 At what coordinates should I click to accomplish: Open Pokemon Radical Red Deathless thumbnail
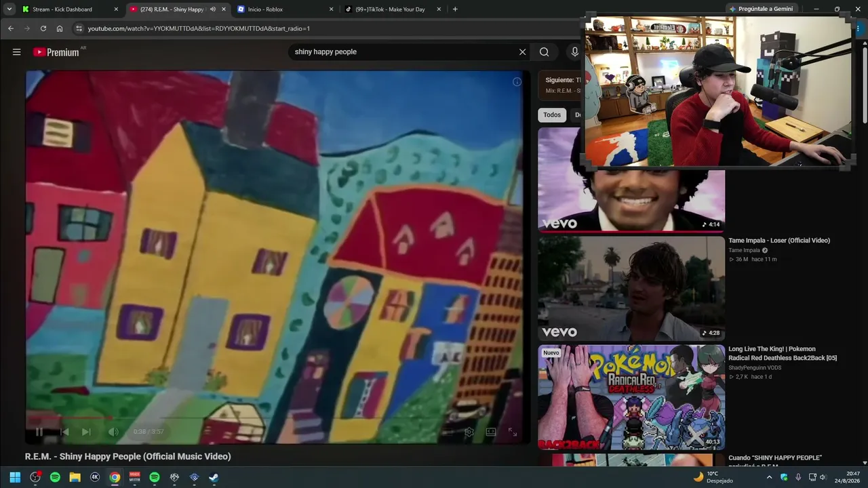tap(631, 397)
